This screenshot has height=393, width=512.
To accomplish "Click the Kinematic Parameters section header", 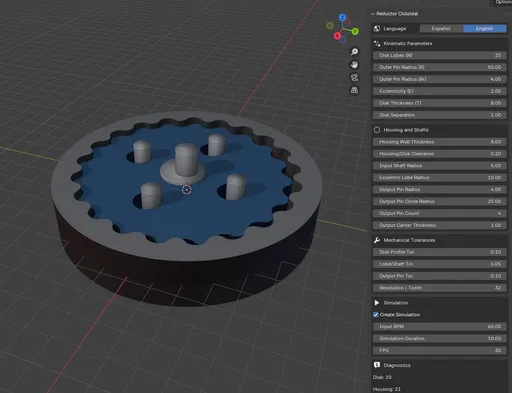I will coord(407,44).
